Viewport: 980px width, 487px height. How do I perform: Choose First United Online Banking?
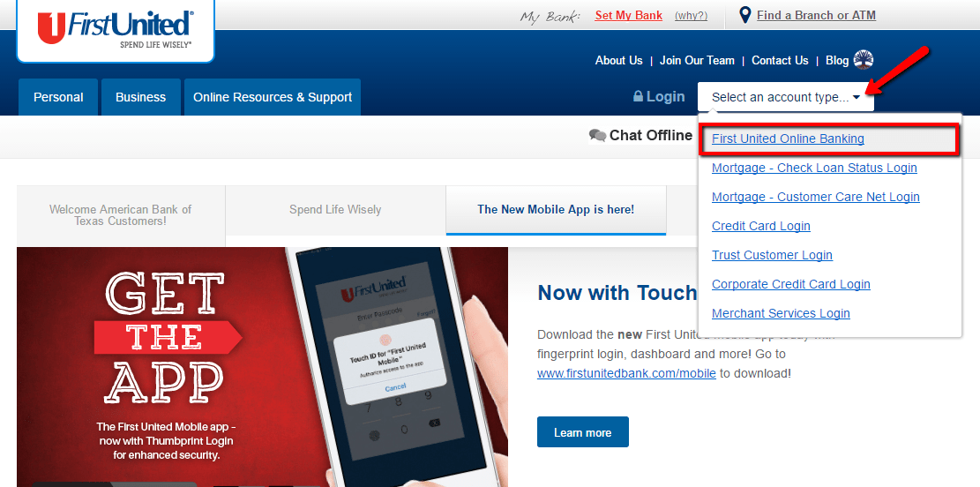[x=788, y=139]
